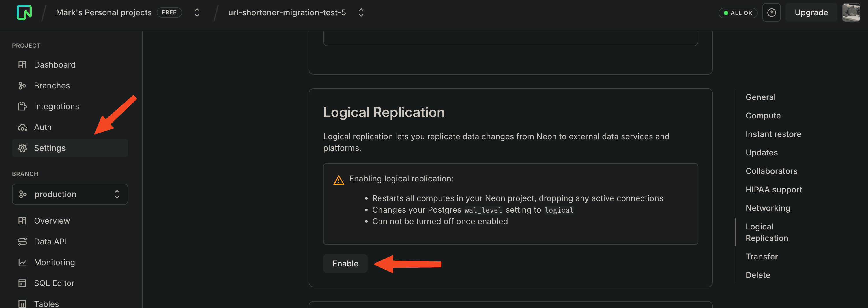Open the Dashboard via its grid icon
This screenshot has height=308, width=868.
pos(22,64)
